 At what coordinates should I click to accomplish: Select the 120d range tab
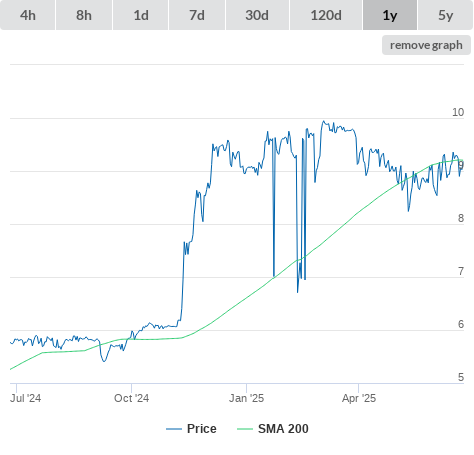pos(326,15)
